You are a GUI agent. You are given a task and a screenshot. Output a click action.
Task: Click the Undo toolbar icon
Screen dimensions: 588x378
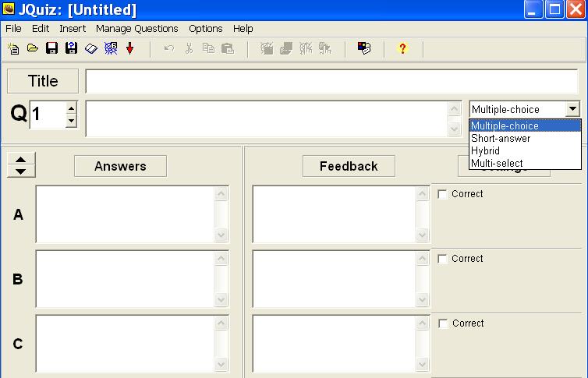[x=169, y=48]
